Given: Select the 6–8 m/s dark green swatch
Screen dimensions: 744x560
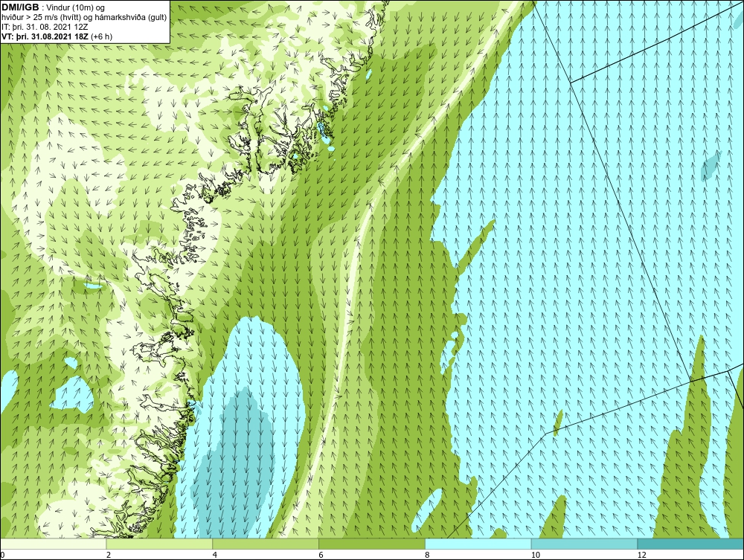Looking at the screenshot, I should (x=372, y=544).
